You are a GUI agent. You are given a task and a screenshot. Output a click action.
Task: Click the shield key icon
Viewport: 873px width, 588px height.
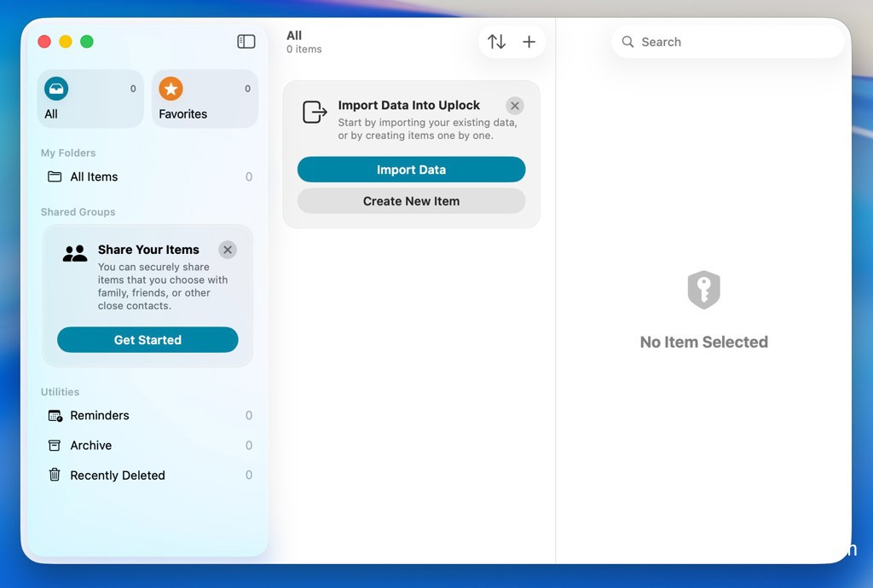tap(703, 290)
